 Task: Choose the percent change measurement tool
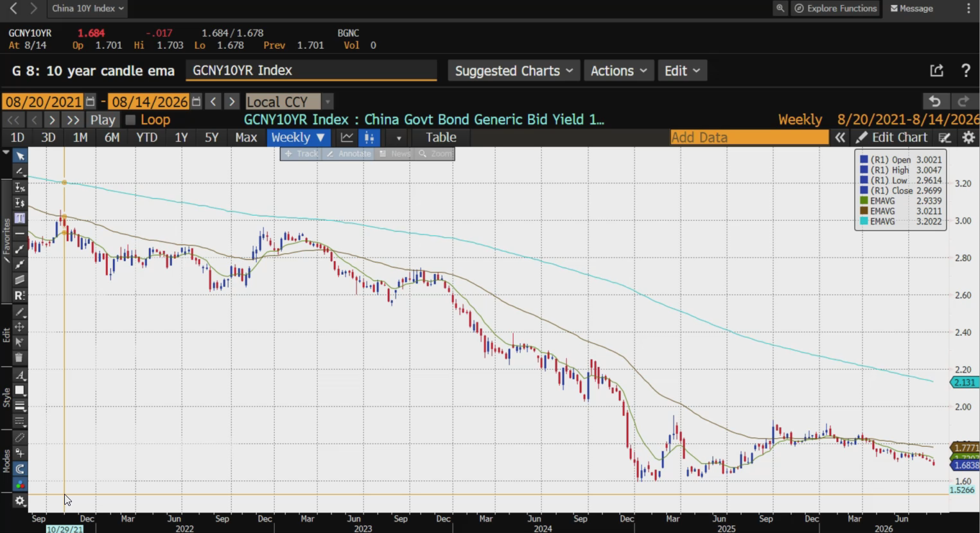coord(20,187)
